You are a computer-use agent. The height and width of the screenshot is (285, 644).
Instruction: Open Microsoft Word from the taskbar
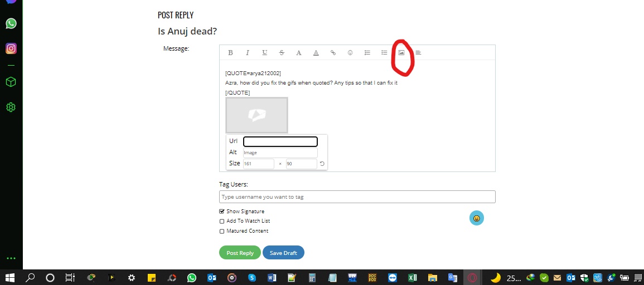[x=272, y=278]
